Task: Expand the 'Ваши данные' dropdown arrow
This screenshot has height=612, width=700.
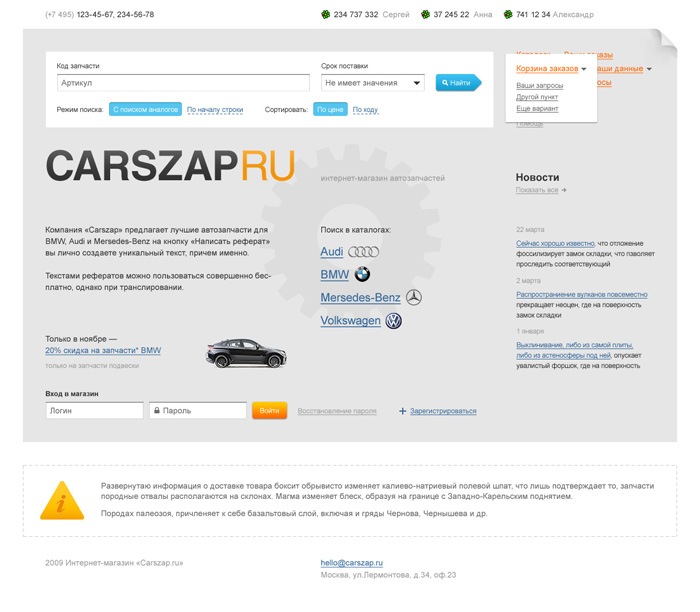Action: pos(649,69)
